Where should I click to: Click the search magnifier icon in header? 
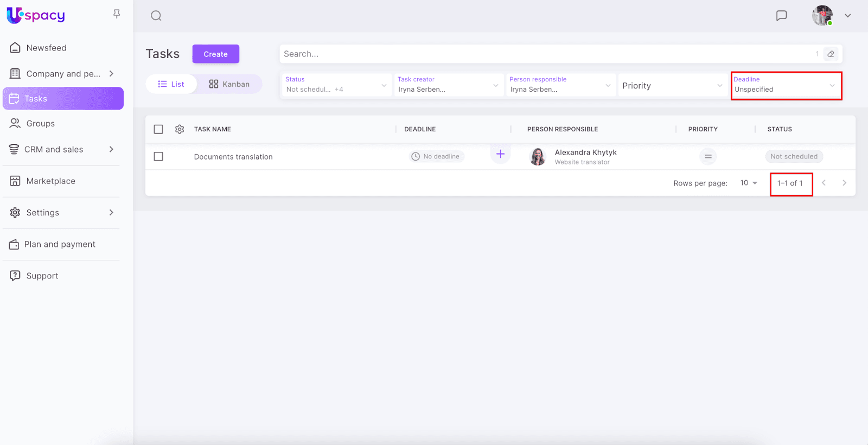(x=156, y=16)
